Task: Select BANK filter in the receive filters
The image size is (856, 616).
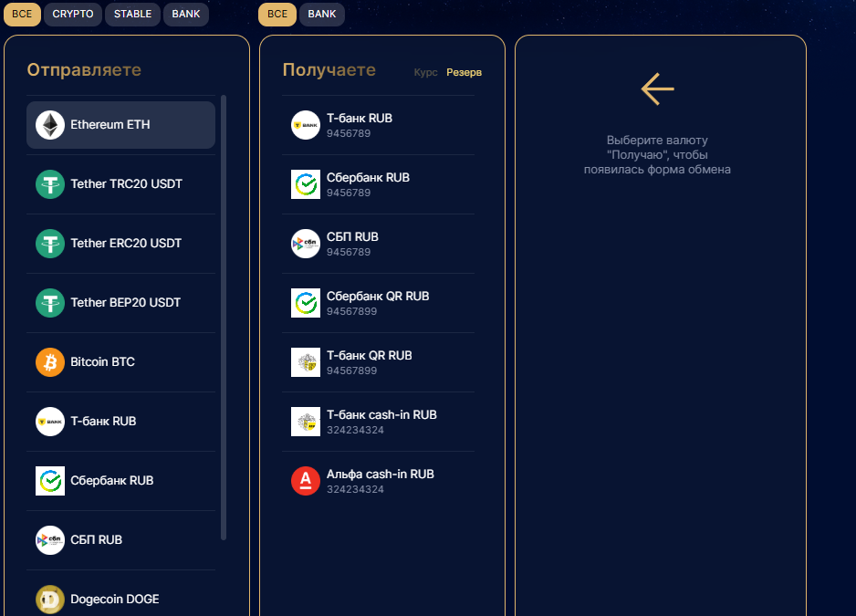Action: [x=322, y=15]
